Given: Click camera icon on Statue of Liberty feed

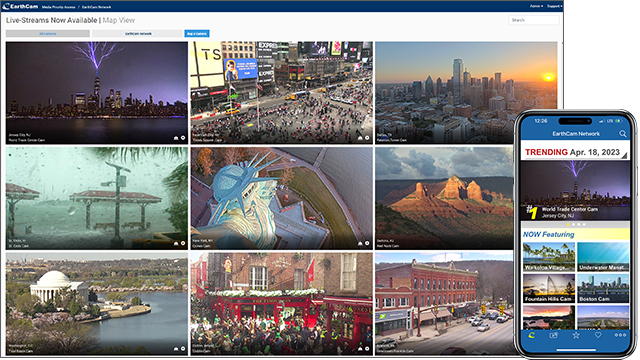Looking at the screenshot, I should coord(360,243).
